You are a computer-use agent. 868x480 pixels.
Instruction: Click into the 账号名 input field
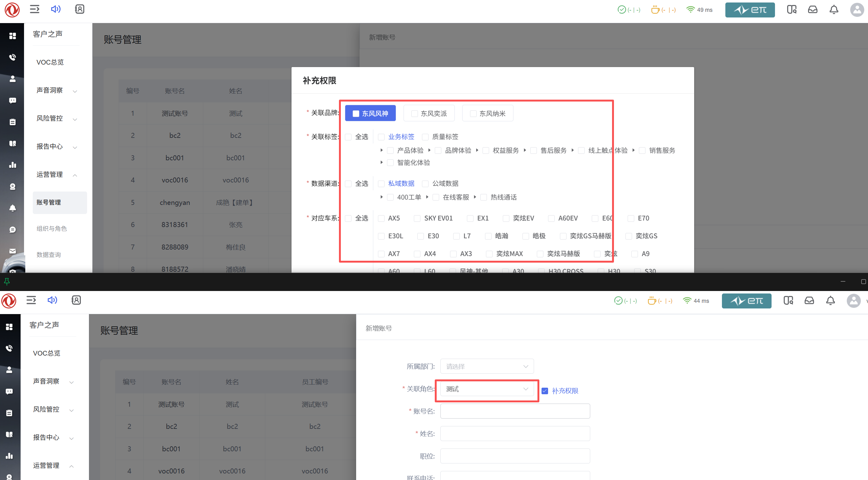515,411
